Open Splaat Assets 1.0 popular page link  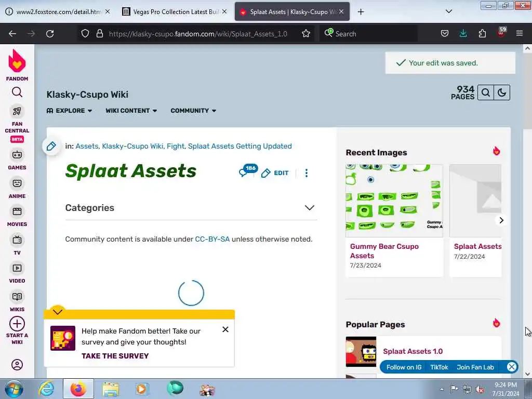click(x=413, y=352)
